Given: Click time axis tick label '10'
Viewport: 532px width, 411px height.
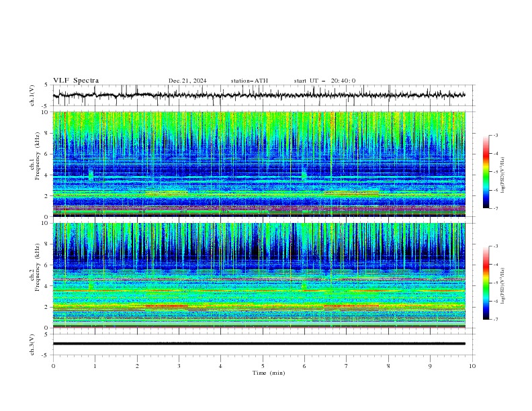Looking at the screenshot, I should point(472,366).
